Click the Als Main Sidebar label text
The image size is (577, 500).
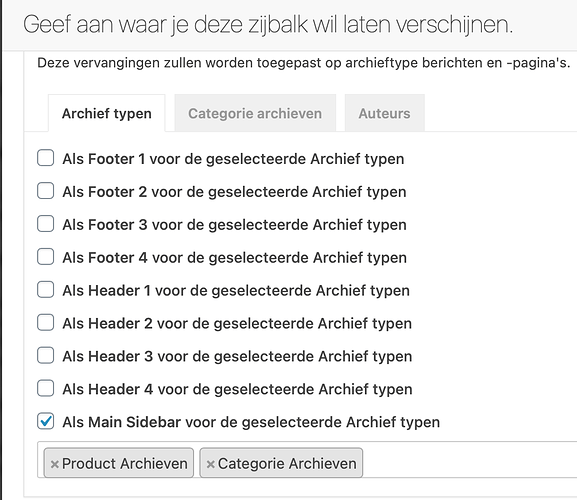click(251, 422)
